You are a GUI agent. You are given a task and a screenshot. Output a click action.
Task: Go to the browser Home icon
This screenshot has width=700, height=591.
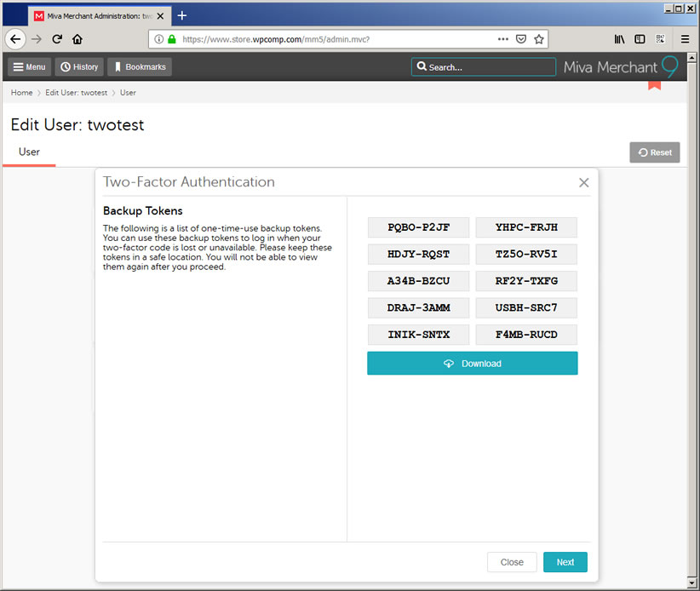click(x=77, y=39)
